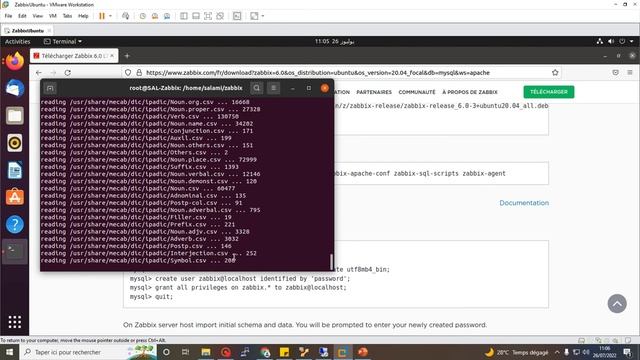Viewport: 640px width, 360px height.
Task: Click the terminal search icon
Action: point(257,88)
